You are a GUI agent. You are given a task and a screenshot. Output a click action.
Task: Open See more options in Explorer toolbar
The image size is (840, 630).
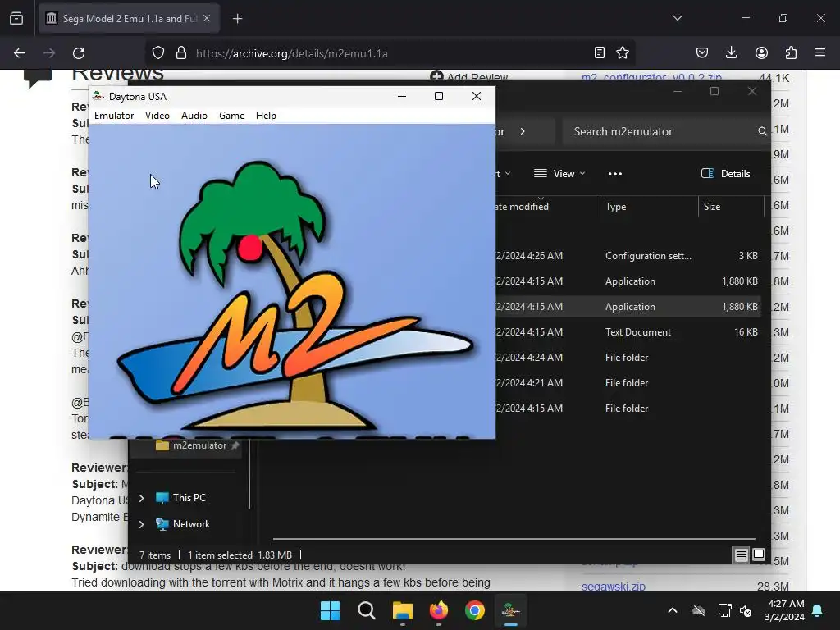[x=615, y=174]
